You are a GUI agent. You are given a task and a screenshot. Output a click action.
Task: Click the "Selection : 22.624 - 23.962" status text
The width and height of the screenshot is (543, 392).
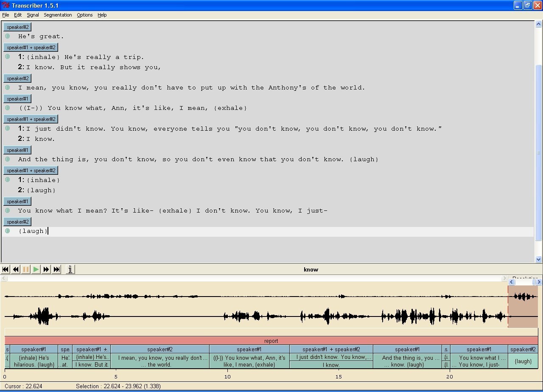coord(118,386)
